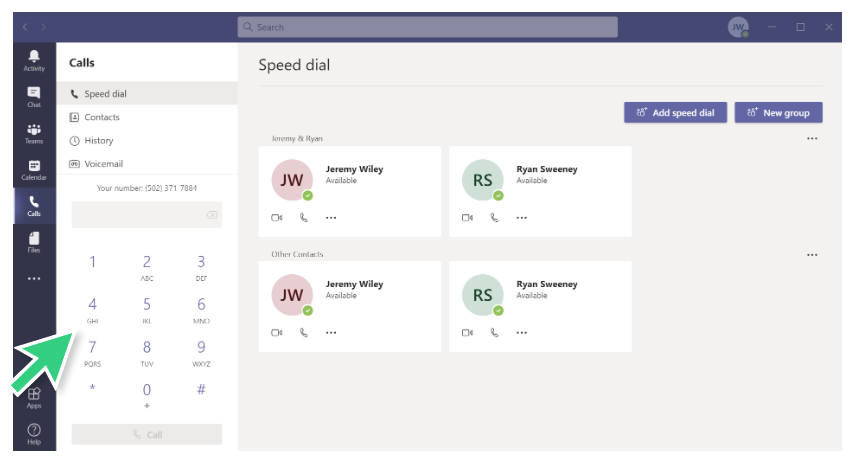This screenshot has height=467, width=854.
Task: Tap the 3 DEF key on the dial pad
Action: (x=202, y=267)
